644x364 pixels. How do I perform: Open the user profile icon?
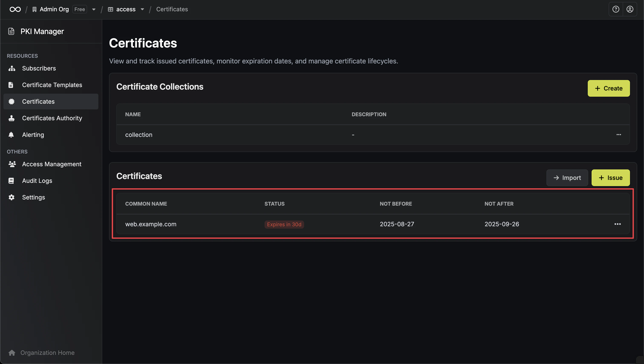[630, 9]
